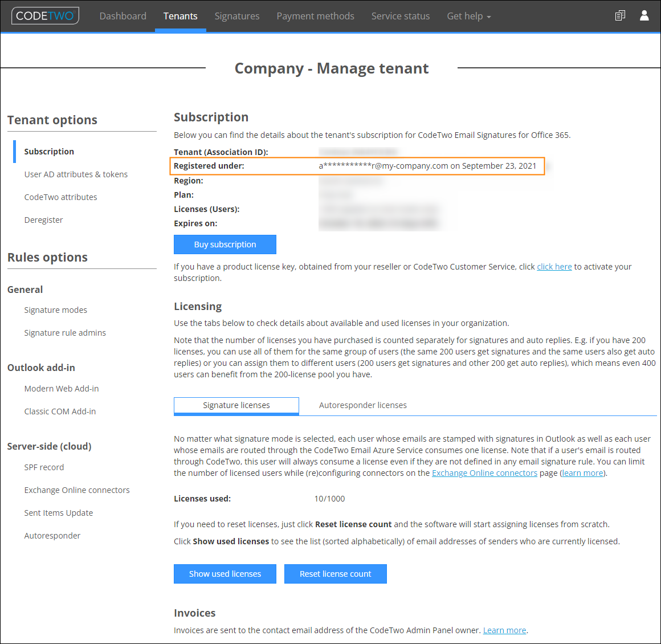The image size is (661, 644).
Task: Select Modern Web Add-in
Action: [x=62, y=389]
